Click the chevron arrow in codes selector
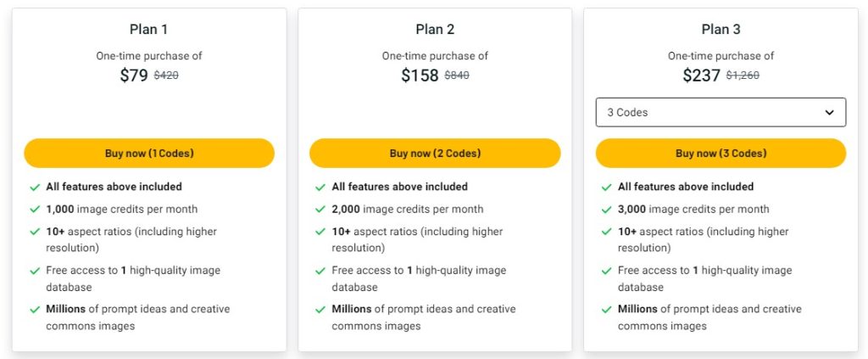 (x=830, y=112)
